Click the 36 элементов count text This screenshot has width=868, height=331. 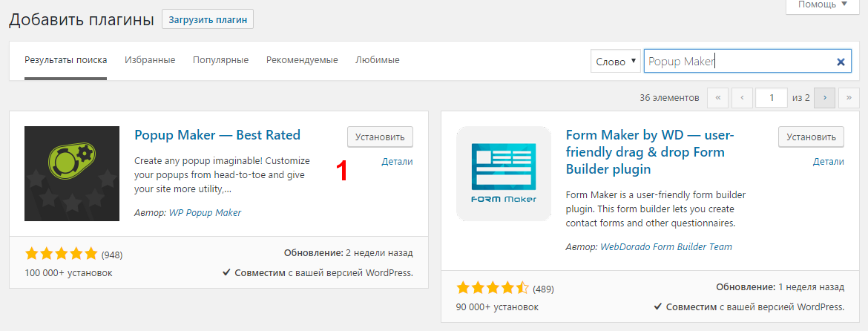[x=670, y=98]
